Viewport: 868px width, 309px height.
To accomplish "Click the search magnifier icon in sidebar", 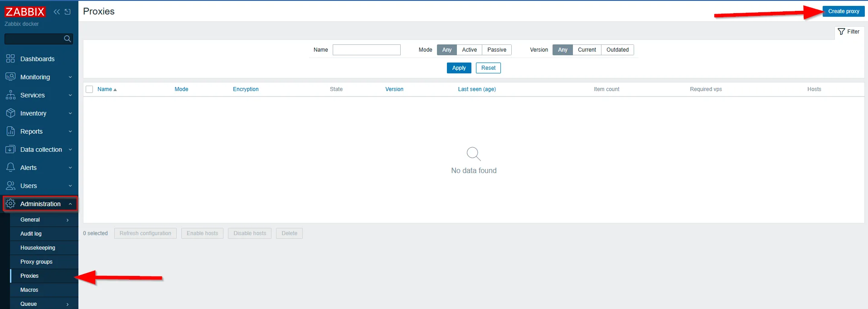I will tap(68, 39).
